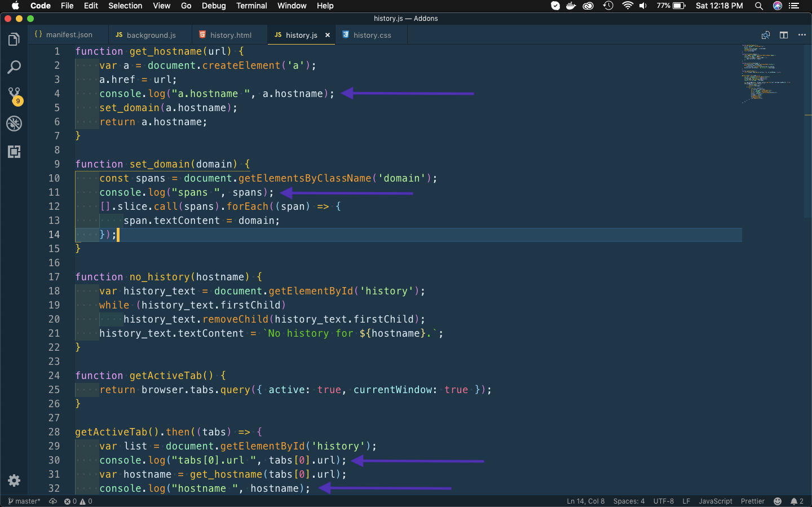The height and width of the screenshot is (507, 812).
Task: Click get_hostname in line 1
Action: point(166,51)
